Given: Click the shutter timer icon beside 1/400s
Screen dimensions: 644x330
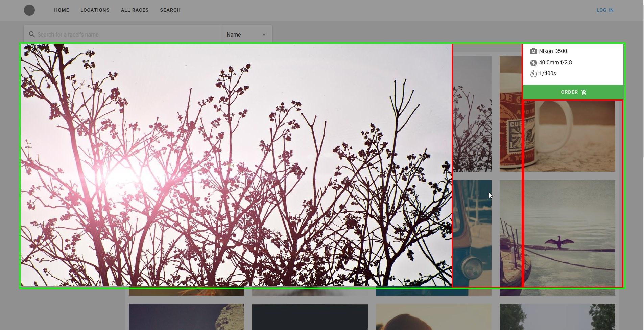Looking at the screenshot, I should 533,74.
